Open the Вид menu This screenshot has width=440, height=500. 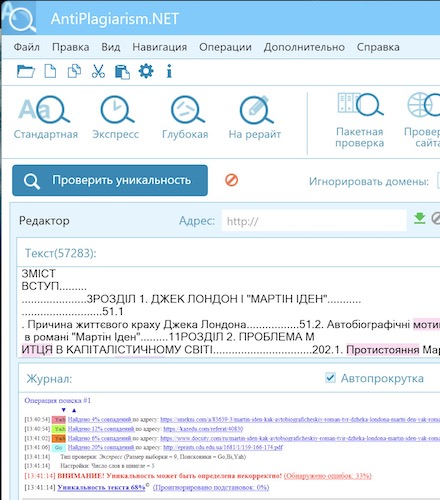(111, 47)
